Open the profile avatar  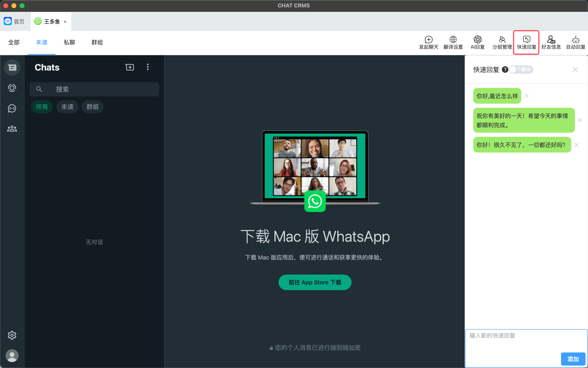pyautogui.click(x=12, y=356)
